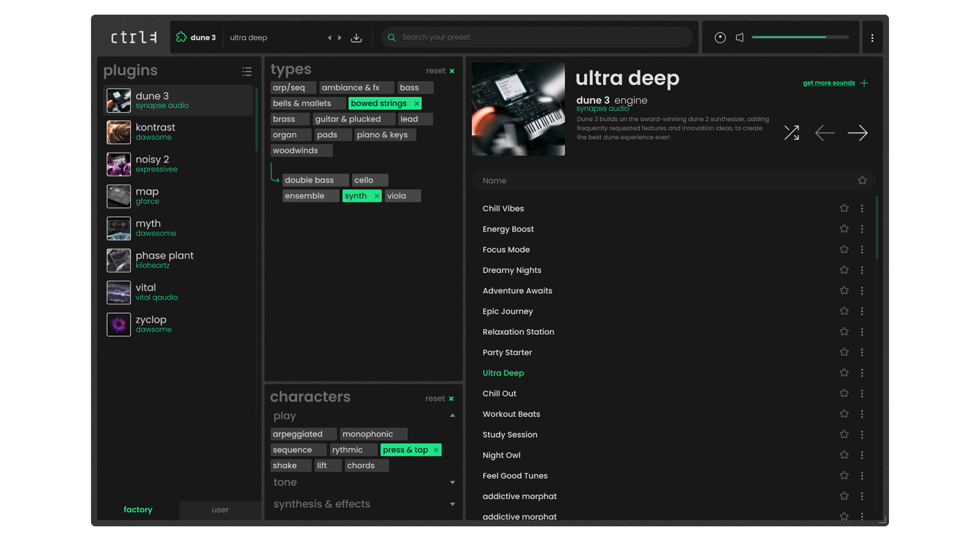Expand the tone characters section
980x541 pixels.
coord(452,482)
